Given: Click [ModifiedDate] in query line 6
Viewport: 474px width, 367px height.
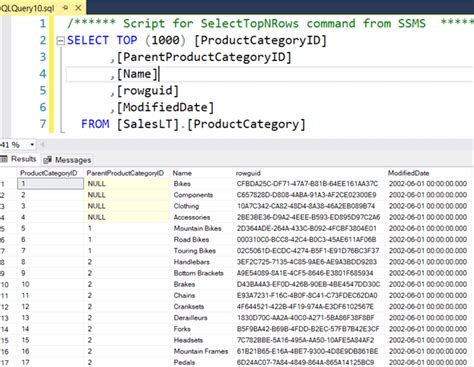Looking at the screenshot, I should 165,107.
